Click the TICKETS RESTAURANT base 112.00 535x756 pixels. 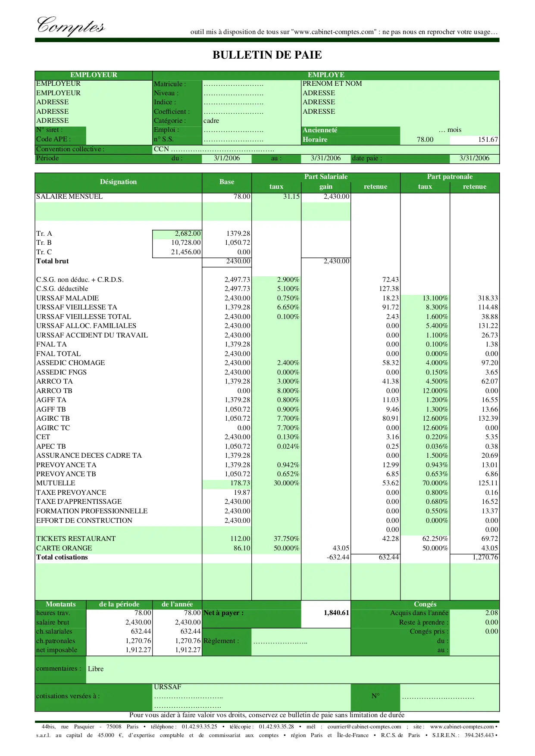point(240,539)
